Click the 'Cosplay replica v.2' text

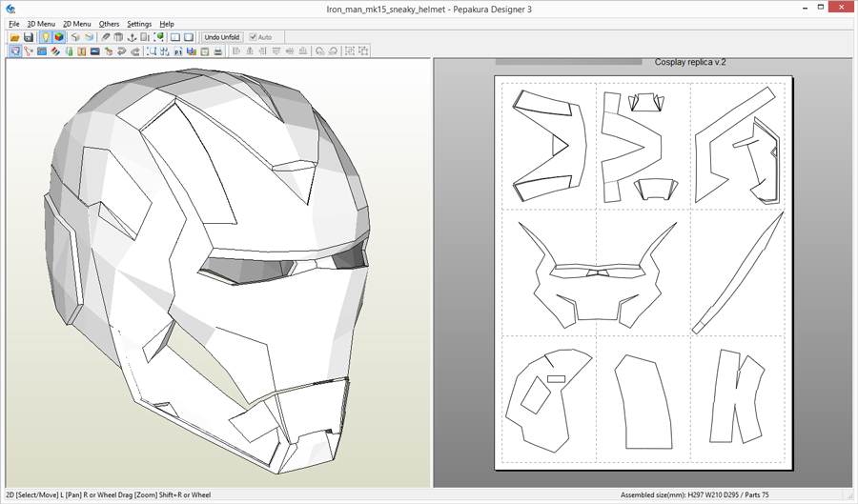click(x=690, y=62)
